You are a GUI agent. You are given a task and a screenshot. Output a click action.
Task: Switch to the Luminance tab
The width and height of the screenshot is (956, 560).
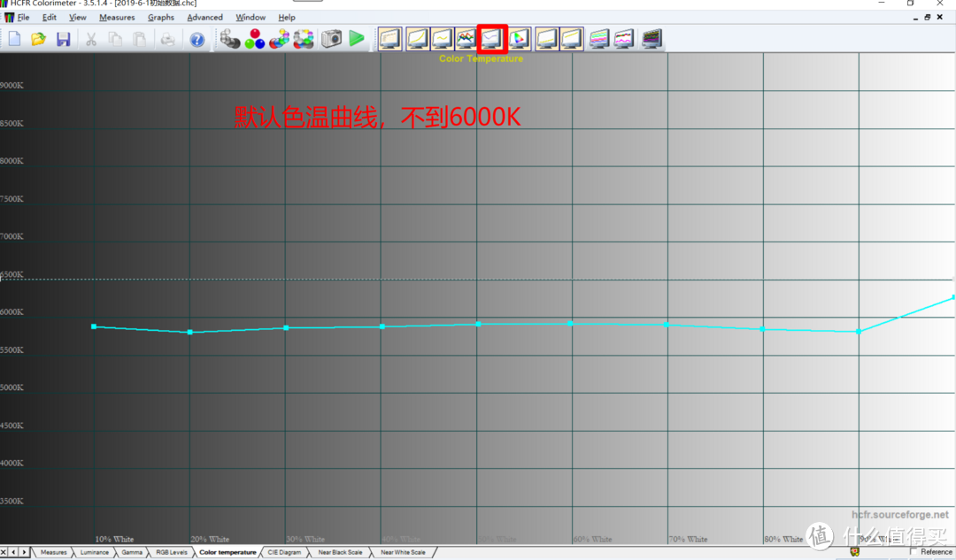click(95, 552)
